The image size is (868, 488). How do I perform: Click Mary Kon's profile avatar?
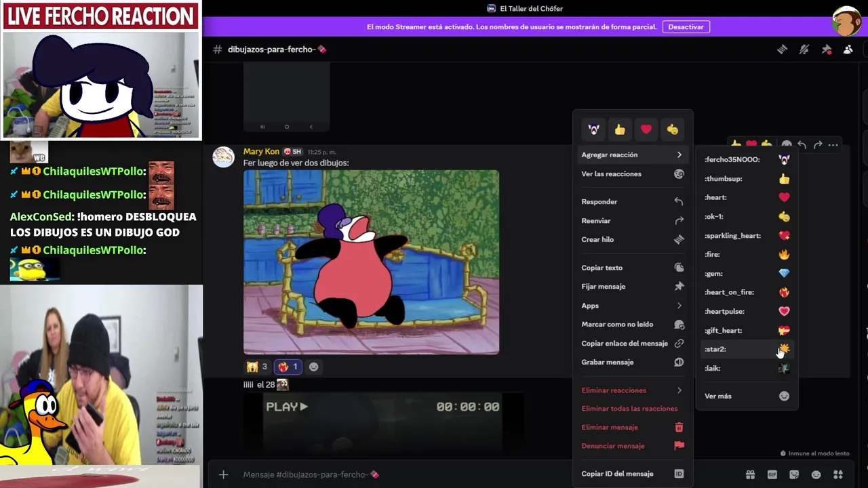click(223, 157)
